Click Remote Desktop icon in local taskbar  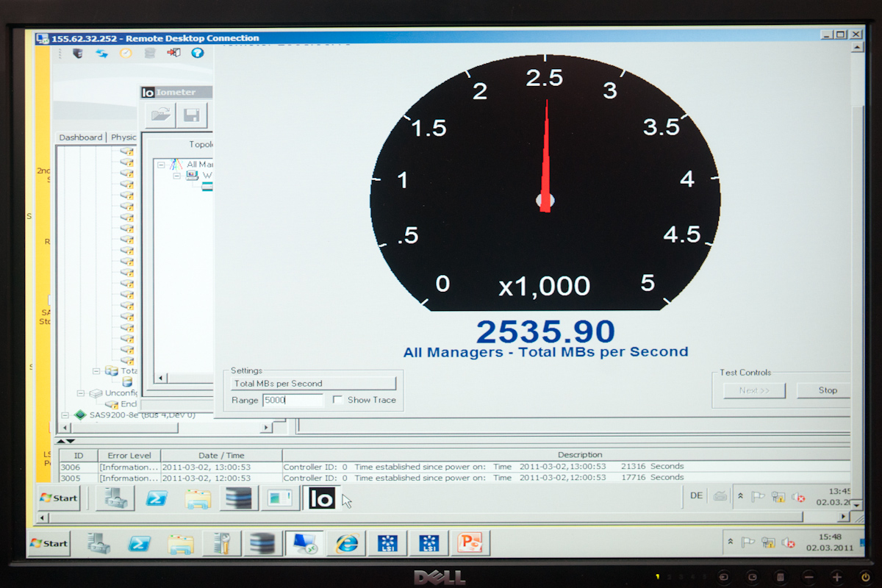pyautogui.click(x=304, y=543)
